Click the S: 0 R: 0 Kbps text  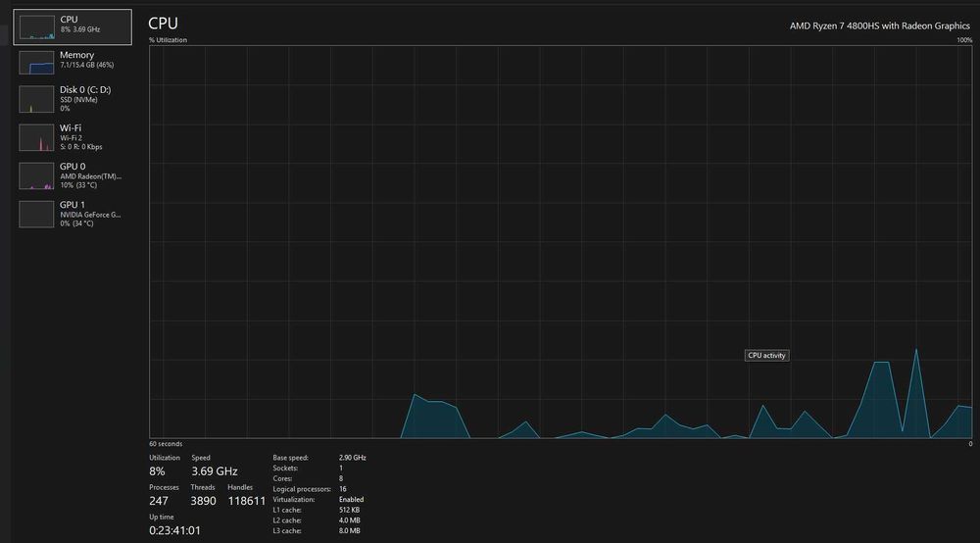(x=81, y=147)
